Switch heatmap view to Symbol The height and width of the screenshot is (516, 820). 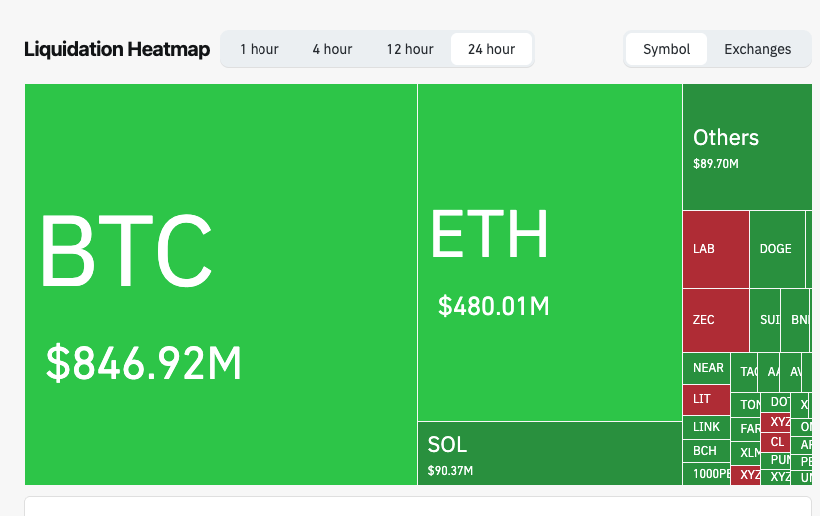[666, 49]
